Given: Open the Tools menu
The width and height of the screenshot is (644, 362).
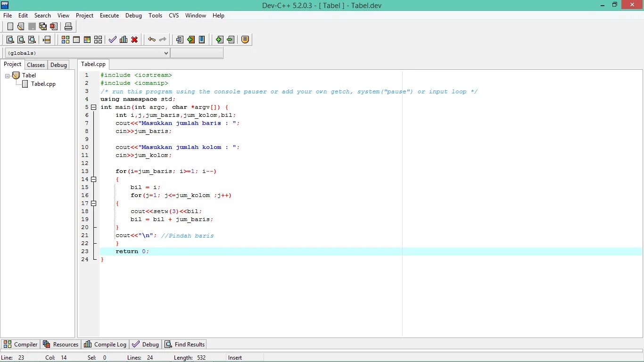Looking at the screenshot, I should 155,16.
